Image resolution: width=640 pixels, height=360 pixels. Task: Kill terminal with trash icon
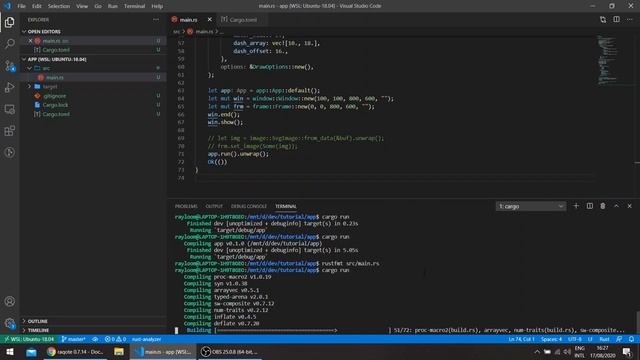pyautogui.click(x=603, y=206)
